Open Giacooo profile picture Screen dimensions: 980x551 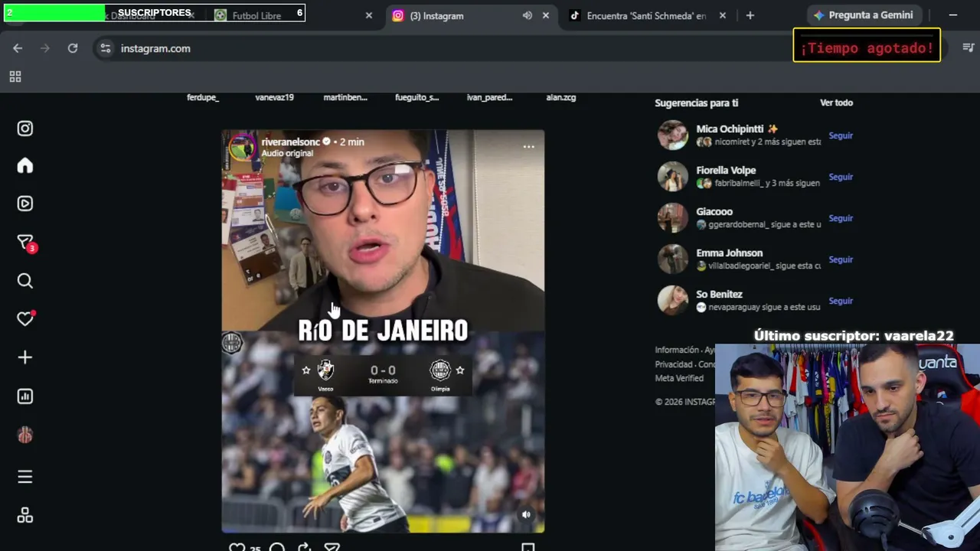pos(673,218)
